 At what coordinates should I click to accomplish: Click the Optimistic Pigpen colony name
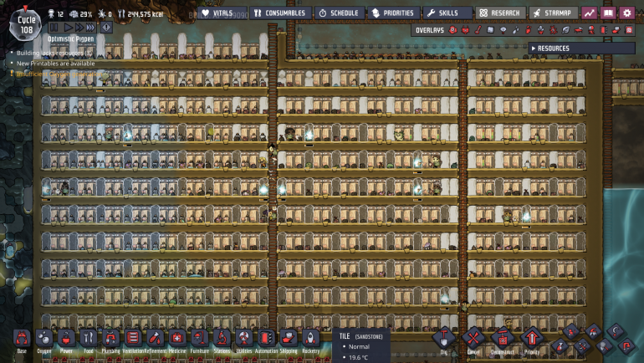[70, 38]
